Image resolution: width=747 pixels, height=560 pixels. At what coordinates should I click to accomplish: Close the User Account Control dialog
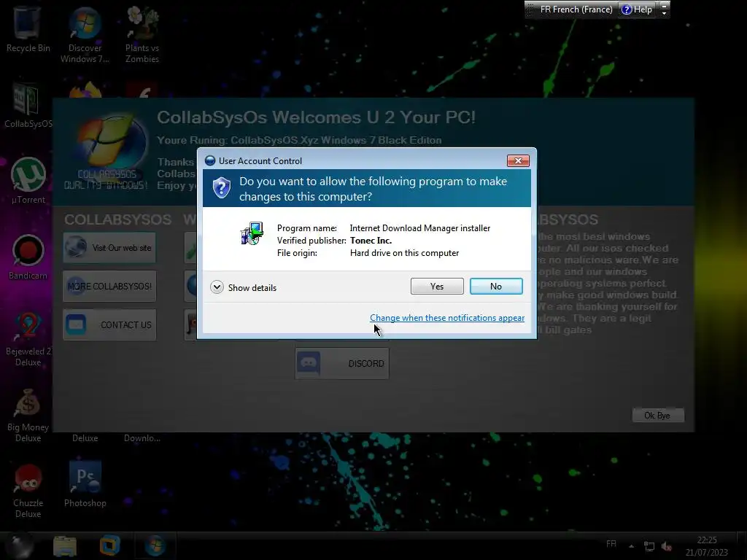518,161
